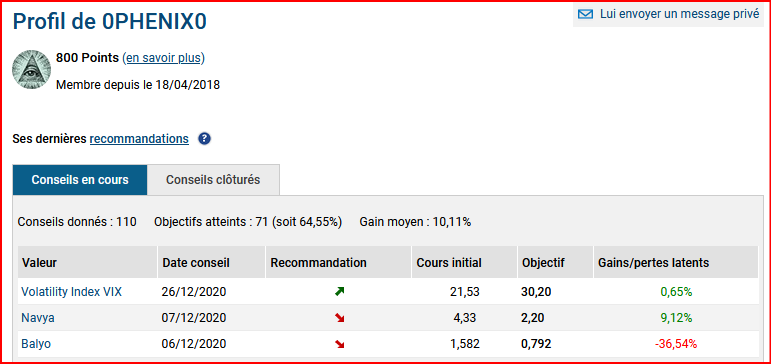Open the Balyo stock link
This screenshot has width=771, height=364.
36,344
